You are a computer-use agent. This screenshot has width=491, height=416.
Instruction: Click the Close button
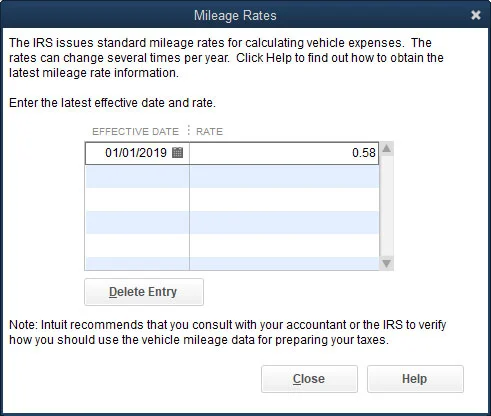(x=309, y=379)
